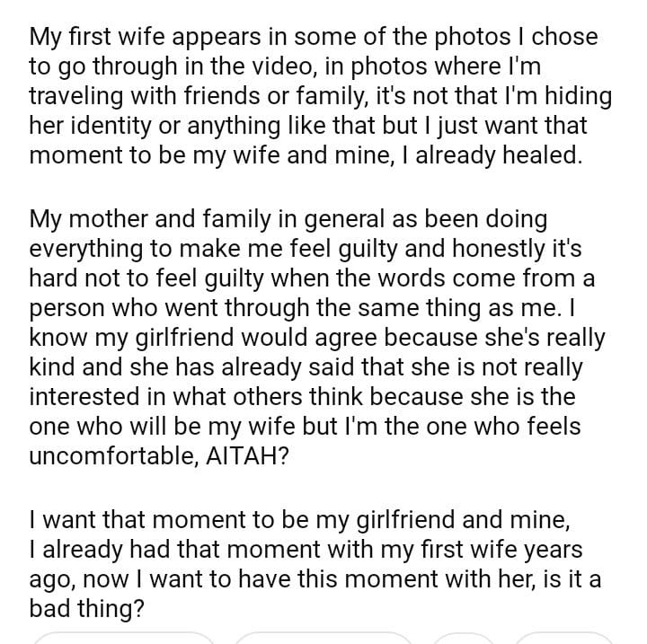Click the line starting "traveling with friends"
647x644 pixels.
[321, 96]
